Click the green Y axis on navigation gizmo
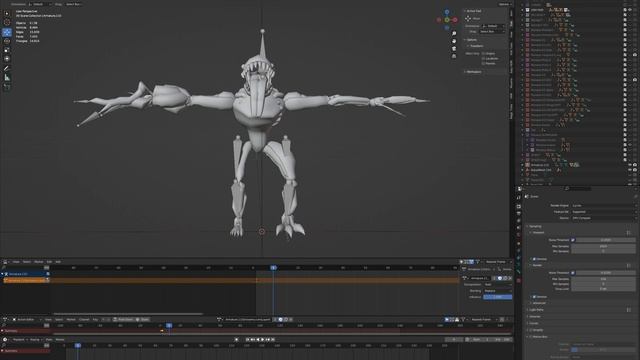This screenshot has height=360, width=640. [447, 20]
